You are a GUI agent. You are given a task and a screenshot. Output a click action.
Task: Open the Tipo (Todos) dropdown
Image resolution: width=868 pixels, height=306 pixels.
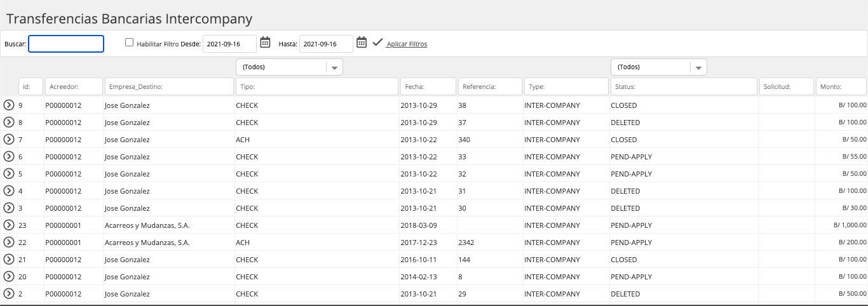tap(289, 67)
